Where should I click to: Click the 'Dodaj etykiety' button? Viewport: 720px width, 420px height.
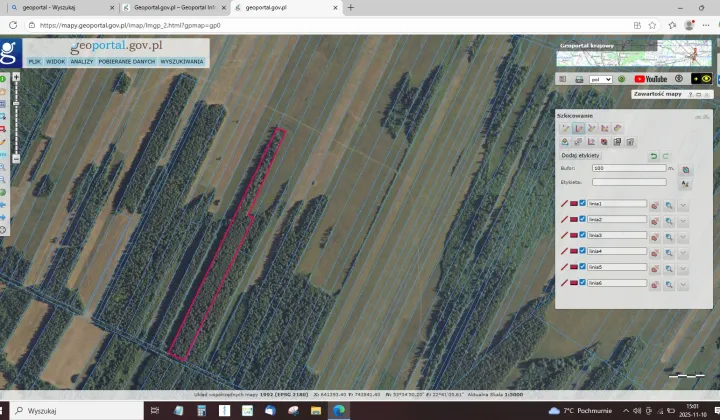click(x=580, y=156)
